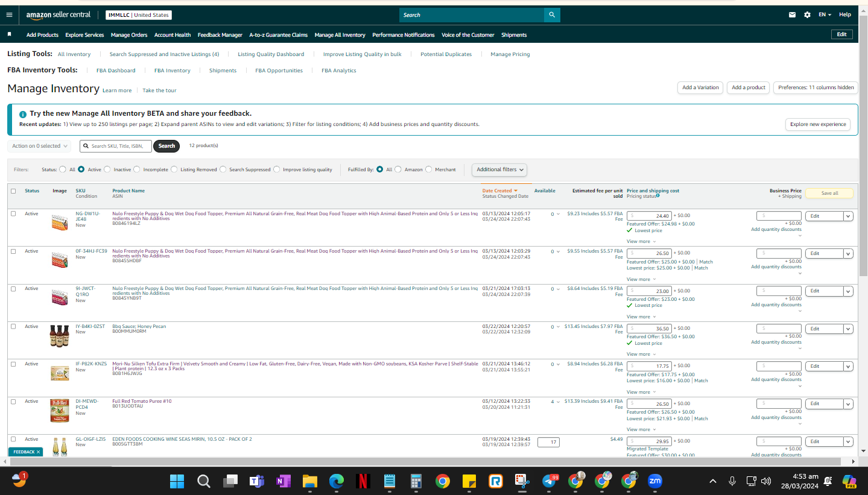The image size is (868, 495).
Task: Select Fulfilled By Merchant radio
Action: [x=428, y=169]
